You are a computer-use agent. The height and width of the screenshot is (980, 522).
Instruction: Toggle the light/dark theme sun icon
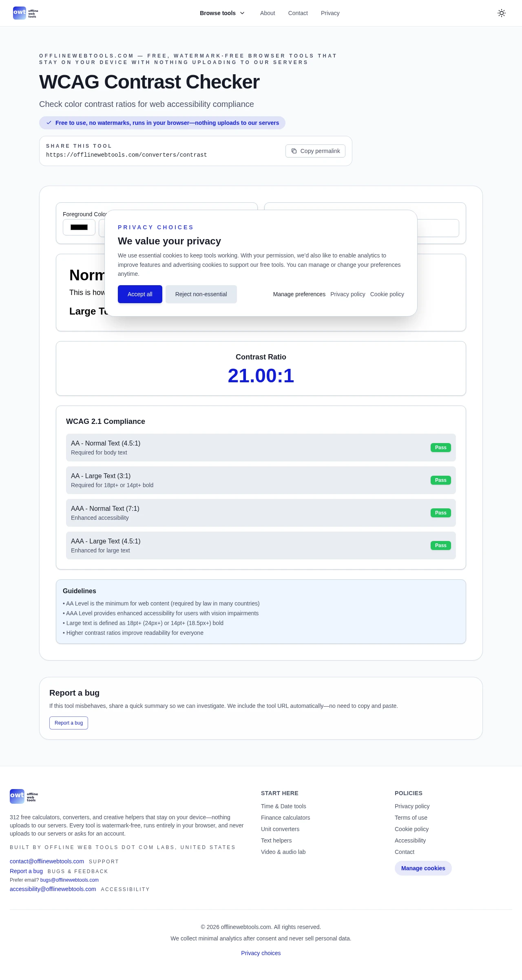501,13
